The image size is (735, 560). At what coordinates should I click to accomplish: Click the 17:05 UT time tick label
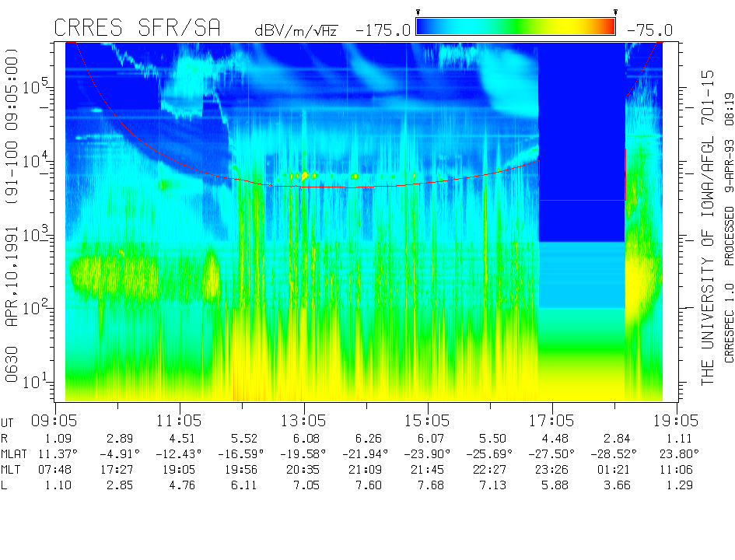[552, 420]
